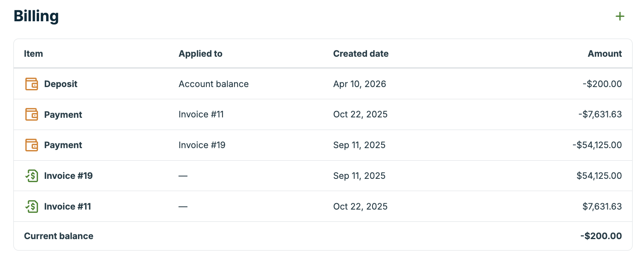This screenshot has width=644, height=260.
Task: Click the invoice dollar icon for Invoice #19
Action: pos(32,176)
